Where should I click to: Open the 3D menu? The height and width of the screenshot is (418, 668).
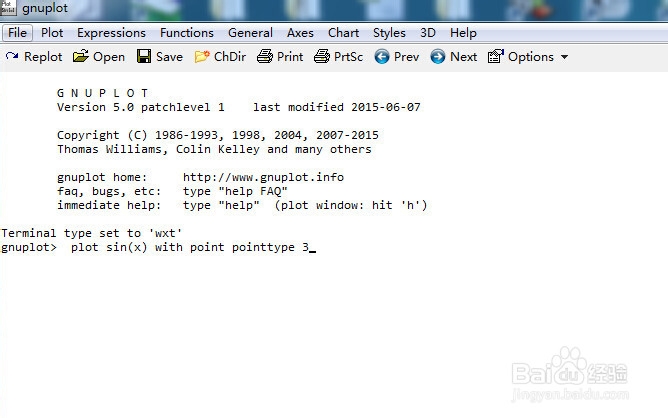click(428, 32)
